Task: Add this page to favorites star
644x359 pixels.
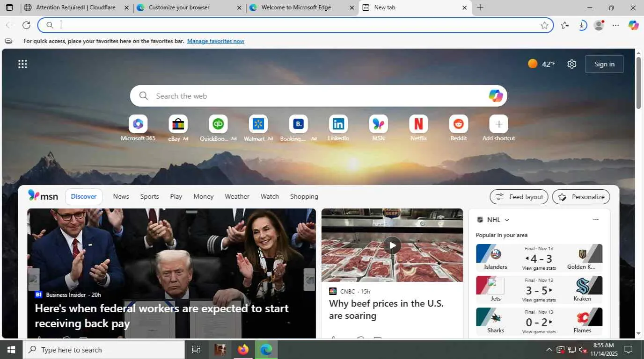Action: [x=544, y=25]
